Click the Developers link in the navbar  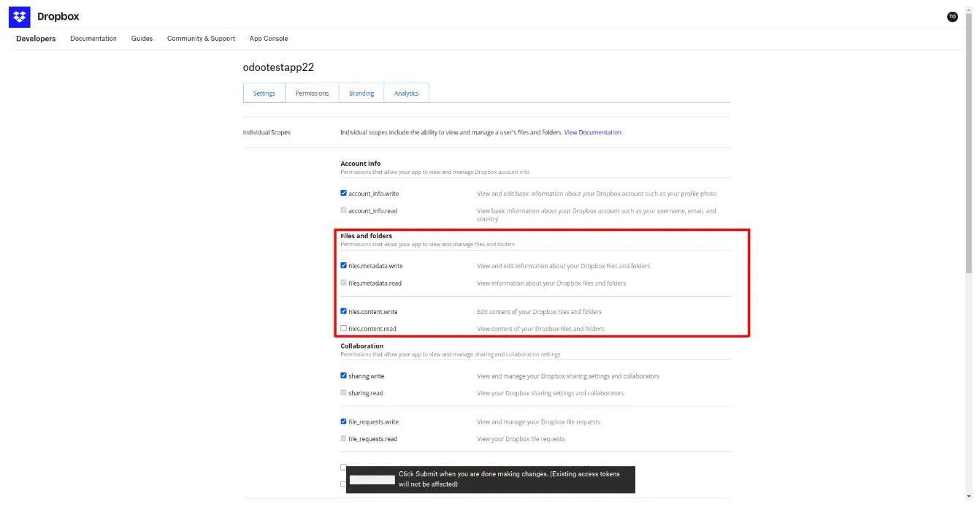pos(35,38)
